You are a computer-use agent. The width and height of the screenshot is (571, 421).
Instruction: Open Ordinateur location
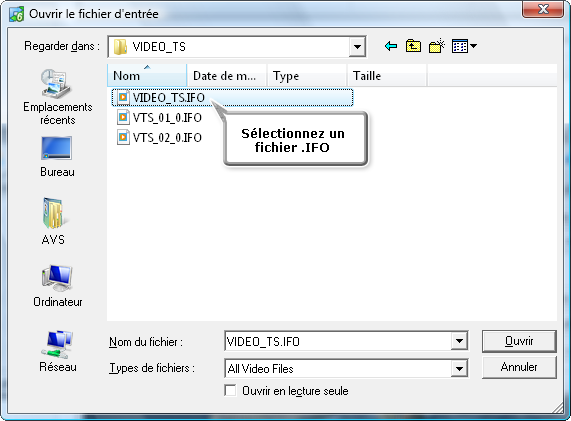point(58,286)
